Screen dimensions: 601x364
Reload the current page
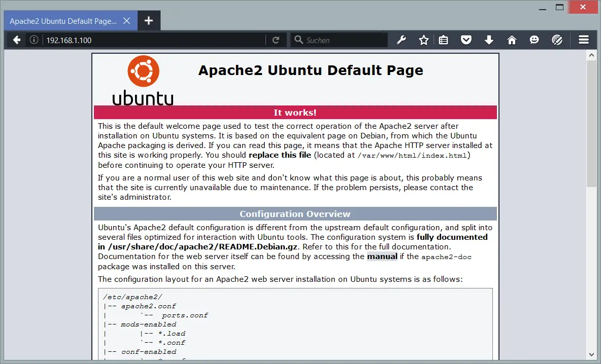(276, 40)
